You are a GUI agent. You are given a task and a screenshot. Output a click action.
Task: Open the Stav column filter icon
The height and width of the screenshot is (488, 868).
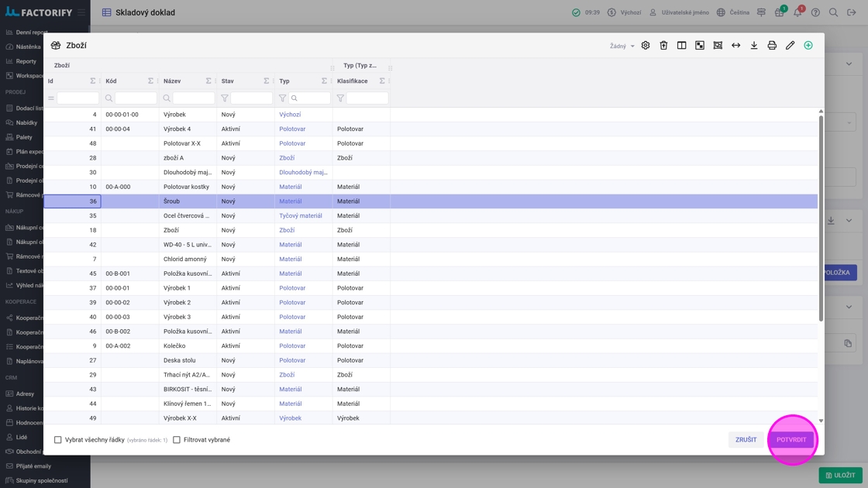click(x=225, y=98)
